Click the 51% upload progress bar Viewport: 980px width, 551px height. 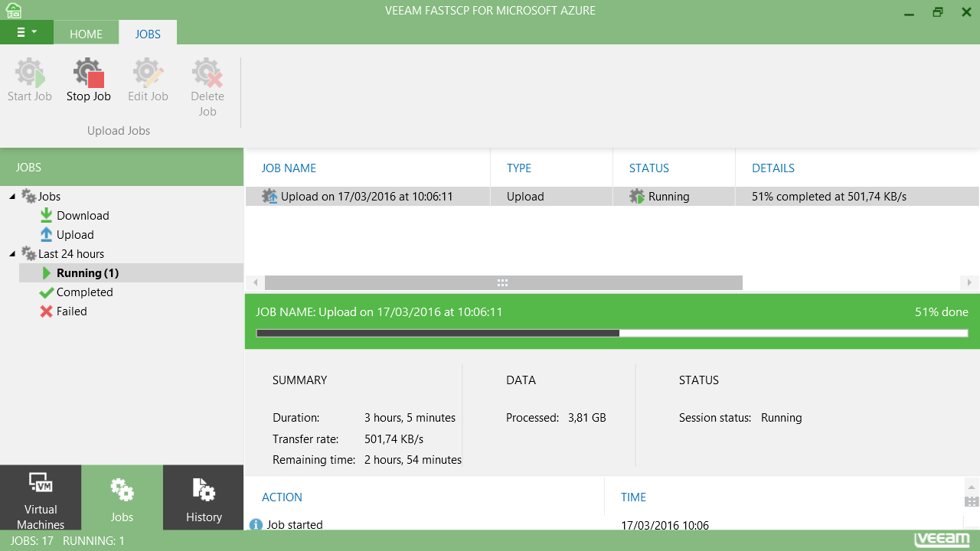(x=612, y=334)
